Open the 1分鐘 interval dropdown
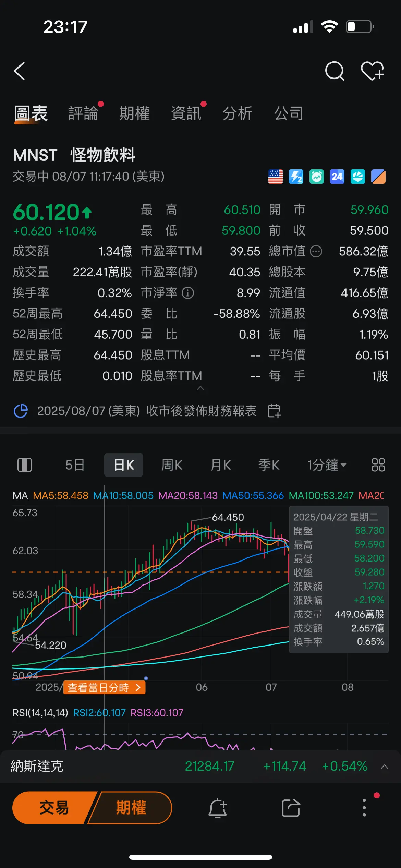The height and width of the screenshot is (868, 401). click(x=327, y=465)
